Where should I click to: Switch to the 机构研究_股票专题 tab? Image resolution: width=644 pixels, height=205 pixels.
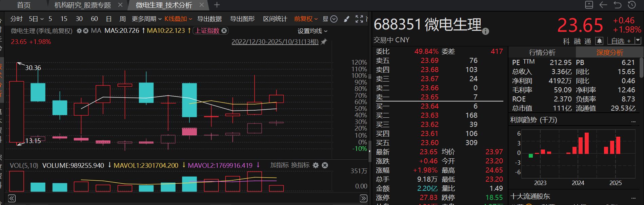pyautogui.click(x=83, y=5)
